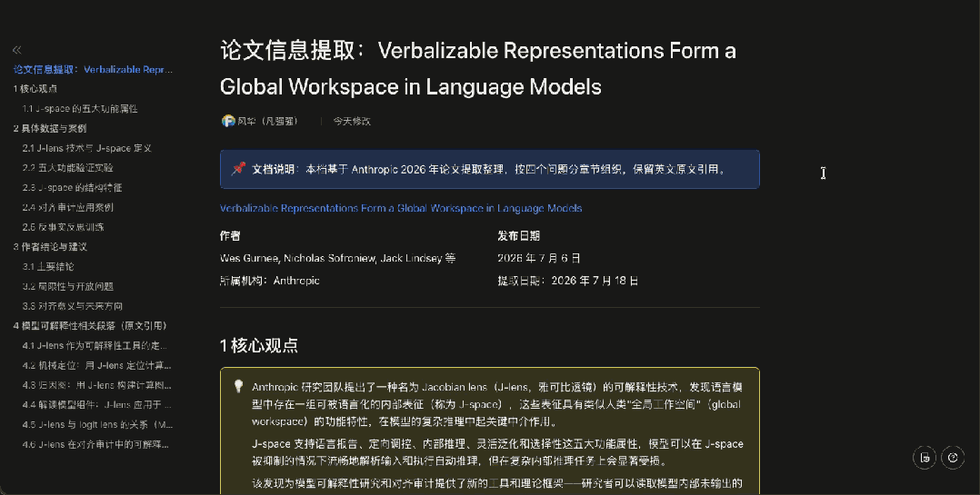
Task: Go to 4.5 J-lens 与 logit lens 的关系
Action: tap(97, 424)
